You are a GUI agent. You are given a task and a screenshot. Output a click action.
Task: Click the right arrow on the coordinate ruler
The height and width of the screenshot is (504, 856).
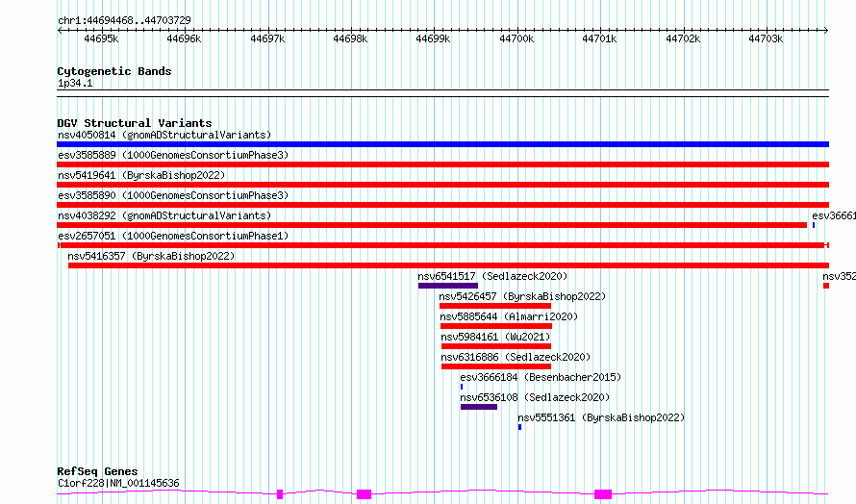[826, 31]
